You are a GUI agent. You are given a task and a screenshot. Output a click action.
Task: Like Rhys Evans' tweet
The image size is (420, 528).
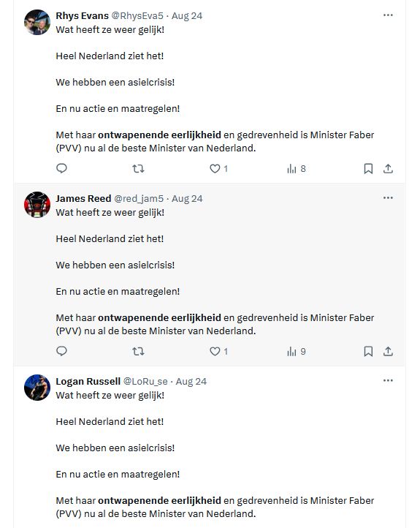coord(218,168)
